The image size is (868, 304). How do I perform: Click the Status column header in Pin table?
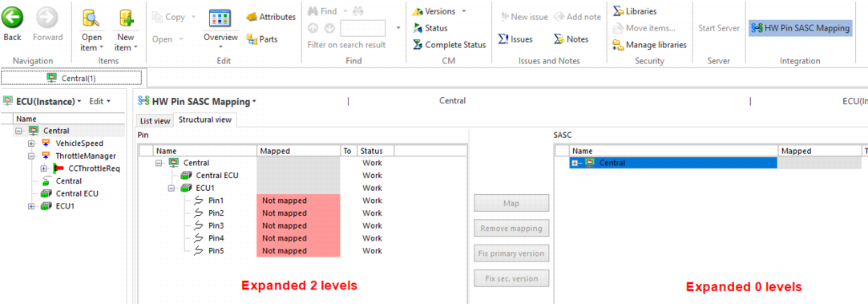click(x=375, y=151)
